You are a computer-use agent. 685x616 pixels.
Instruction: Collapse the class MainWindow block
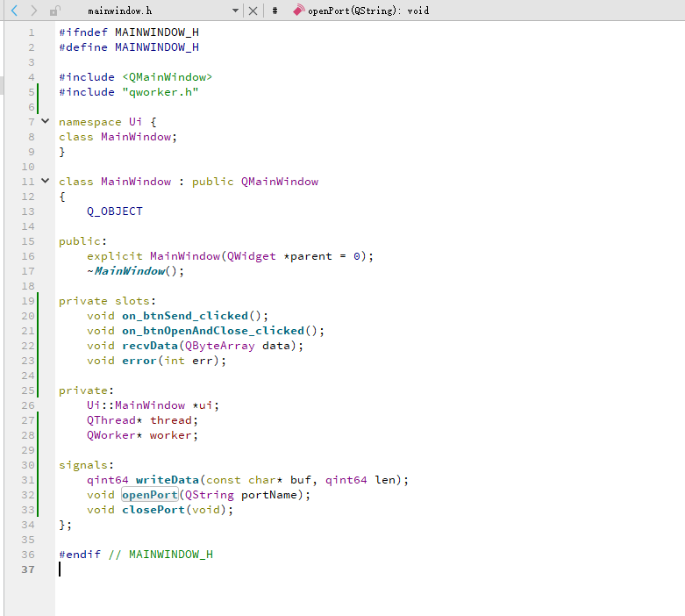[45, 181]
